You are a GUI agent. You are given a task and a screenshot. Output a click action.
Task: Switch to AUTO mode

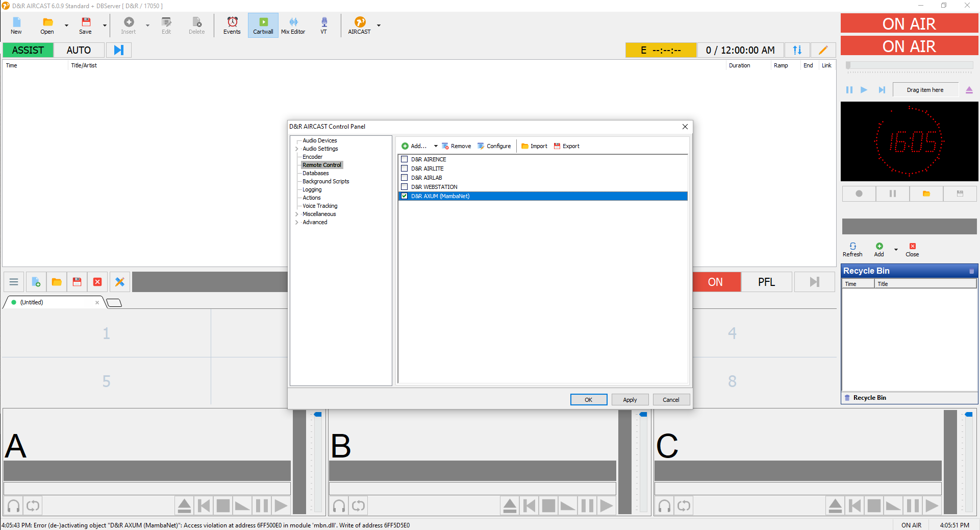point(79,50)
